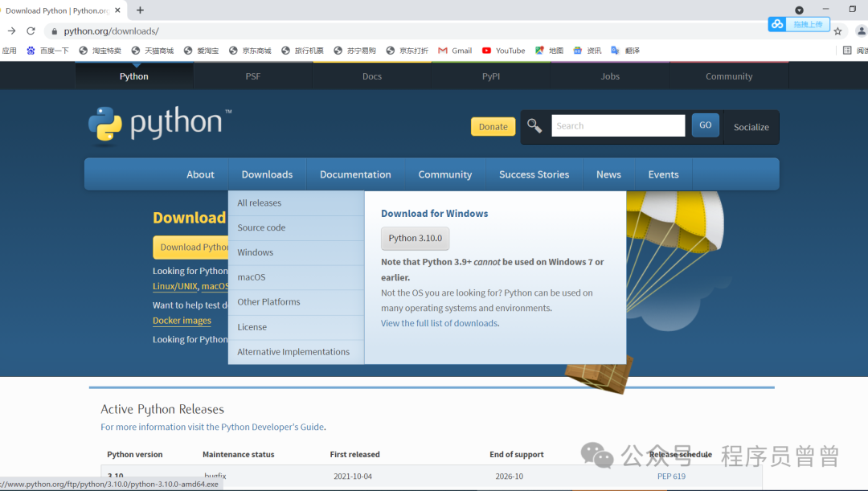868x491 pixels.
Task: Open the YouTube bookmark
Action: click(x=503, y=51)
